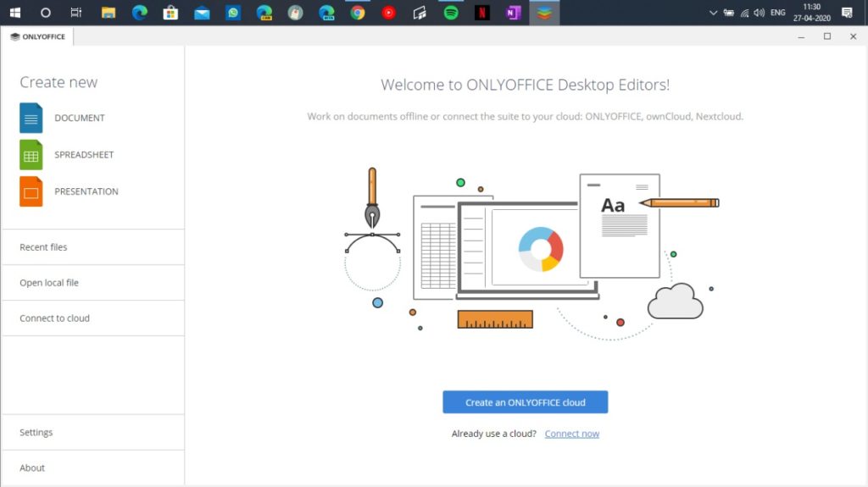The width and height of the screenshot is (868, 487).
Task: Create a new DOCUMENT file
Action: [62, 118]
